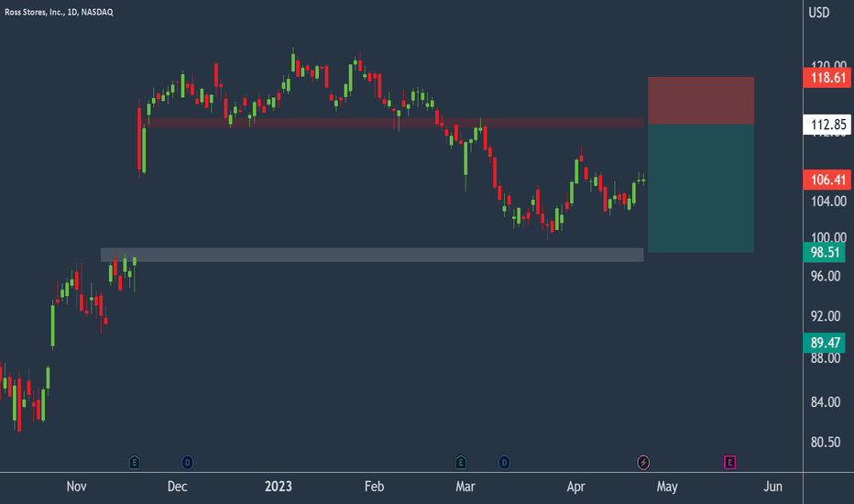Click the pink upcoming earnings icon
Image resolution: width=854 pixels, height=504 pixels.
[729, 463]
